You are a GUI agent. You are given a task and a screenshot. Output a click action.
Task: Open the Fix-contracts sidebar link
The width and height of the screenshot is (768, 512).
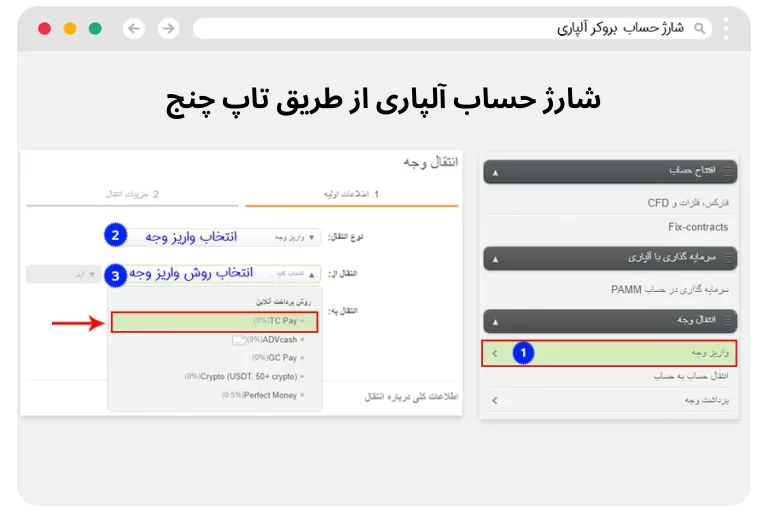point(698,227)
